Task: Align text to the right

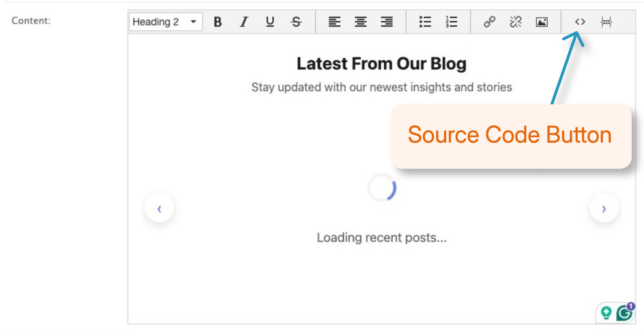Action: 386,22
